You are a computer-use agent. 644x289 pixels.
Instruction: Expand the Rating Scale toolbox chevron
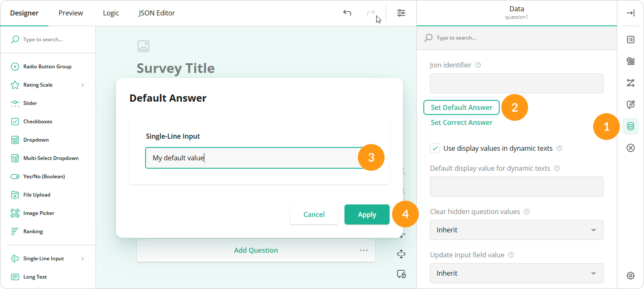click(82, 85)
